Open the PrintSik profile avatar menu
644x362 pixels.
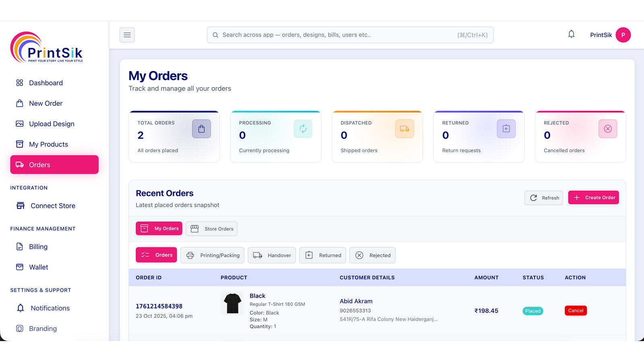click(x=623, y=35)
